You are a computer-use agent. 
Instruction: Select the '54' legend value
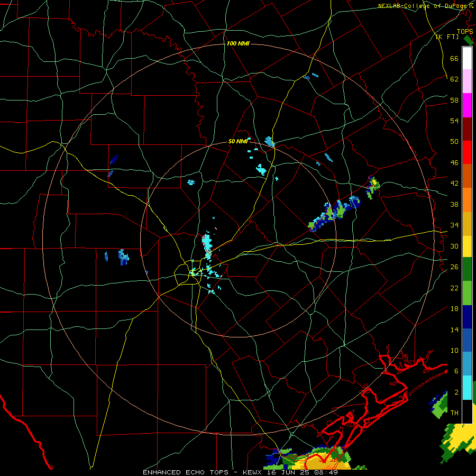[x=454, y=121]
